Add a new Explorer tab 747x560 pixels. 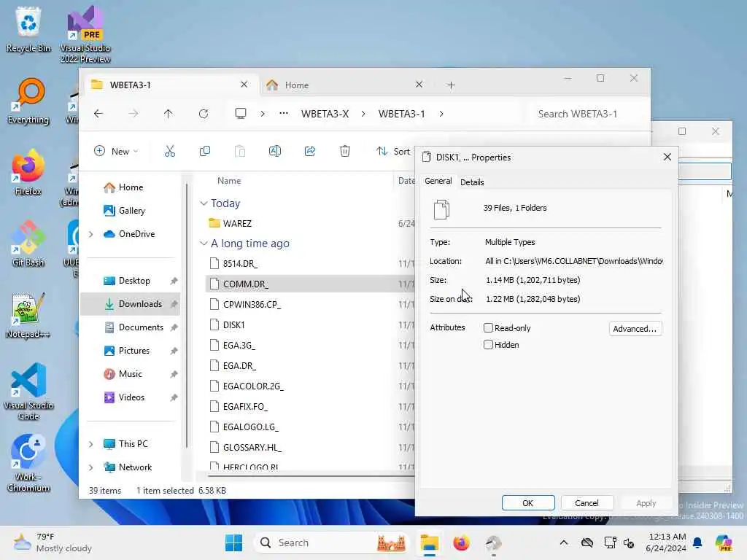(x=451, y=85)
